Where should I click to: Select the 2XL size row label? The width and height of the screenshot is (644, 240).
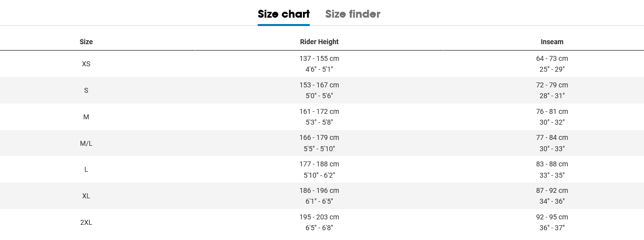pyautogui.click(x=86, y=222)
